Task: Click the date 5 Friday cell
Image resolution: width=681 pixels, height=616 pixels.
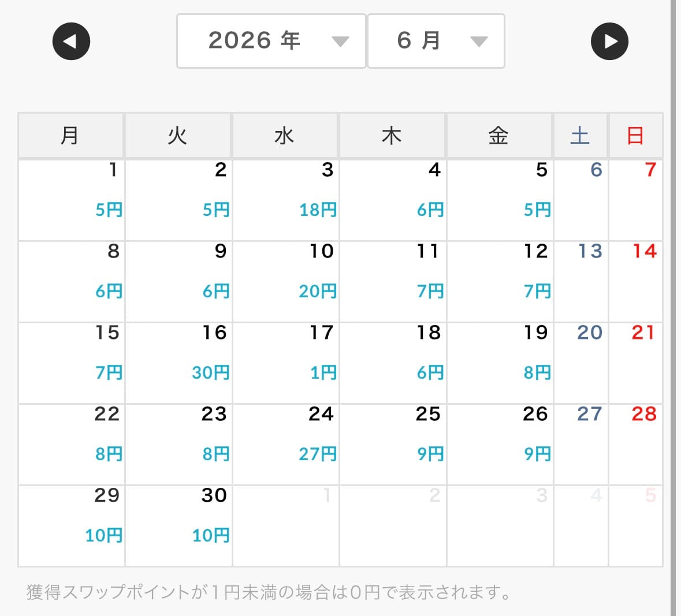Action: point(500,200)
